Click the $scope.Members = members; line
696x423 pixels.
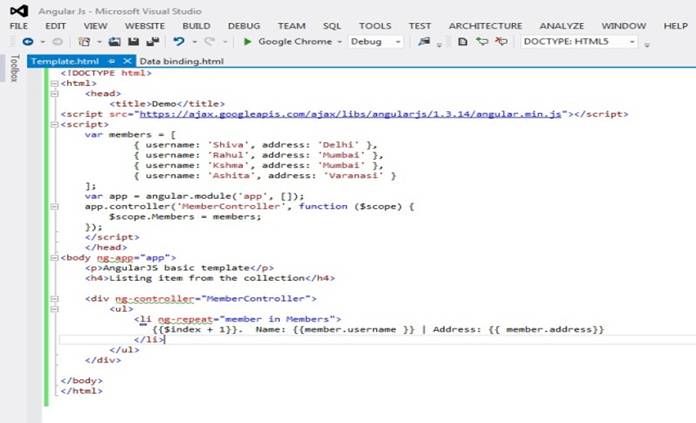pyautogui.click(x=185, y=217)
